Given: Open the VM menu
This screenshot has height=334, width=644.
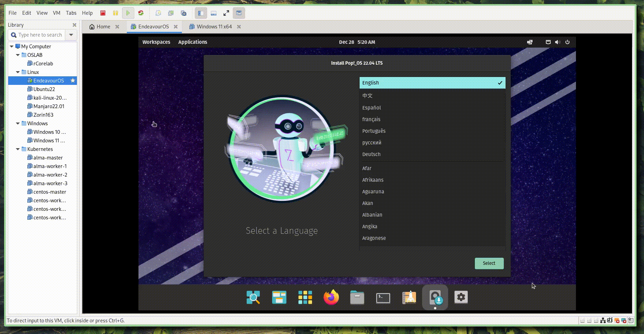Looking at the screenshot, I should 57,13.
